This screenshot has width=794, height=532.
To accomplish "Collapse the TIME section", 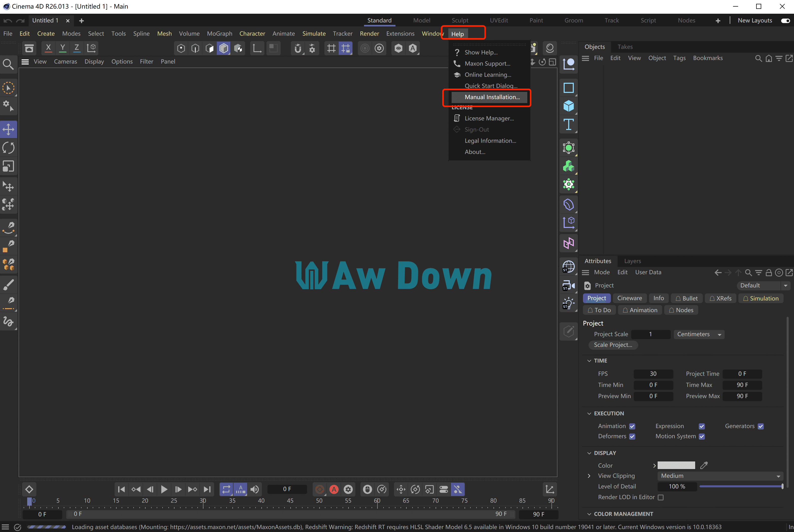I will coord(589,361).
